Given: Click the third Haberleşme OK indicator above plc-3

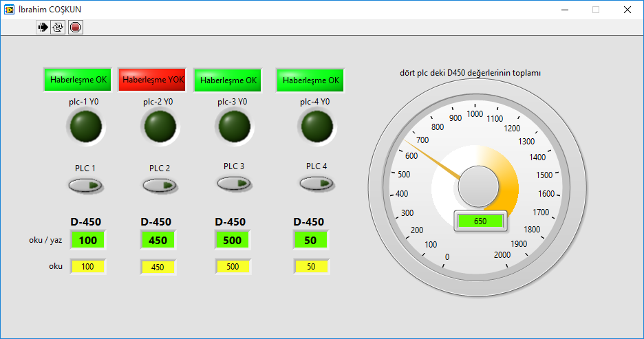Looking at the screenshot, I should [x=228, y=80].
